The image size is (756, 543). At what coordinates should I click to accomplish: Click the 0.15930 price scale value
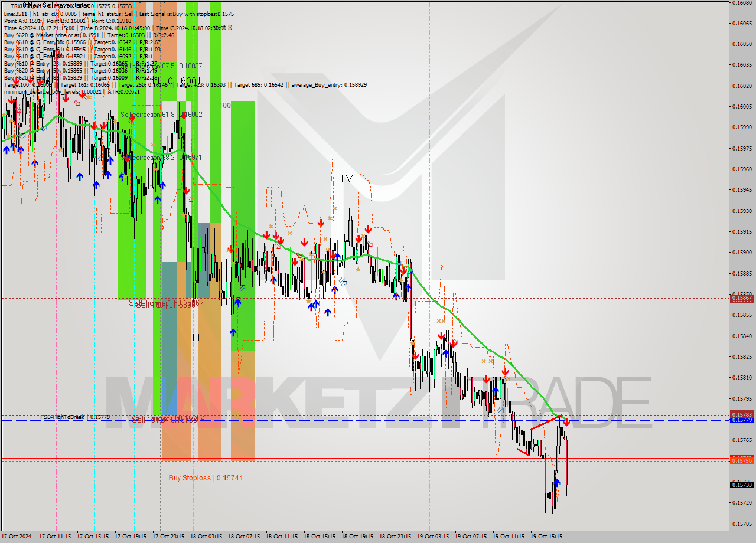742,211
